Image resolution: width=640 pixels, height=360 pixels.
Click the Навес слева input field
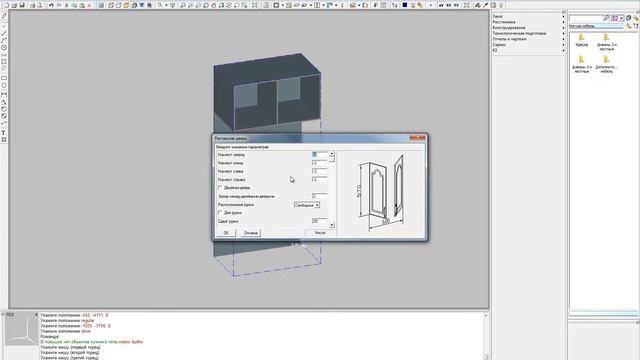tap(320, 171)
